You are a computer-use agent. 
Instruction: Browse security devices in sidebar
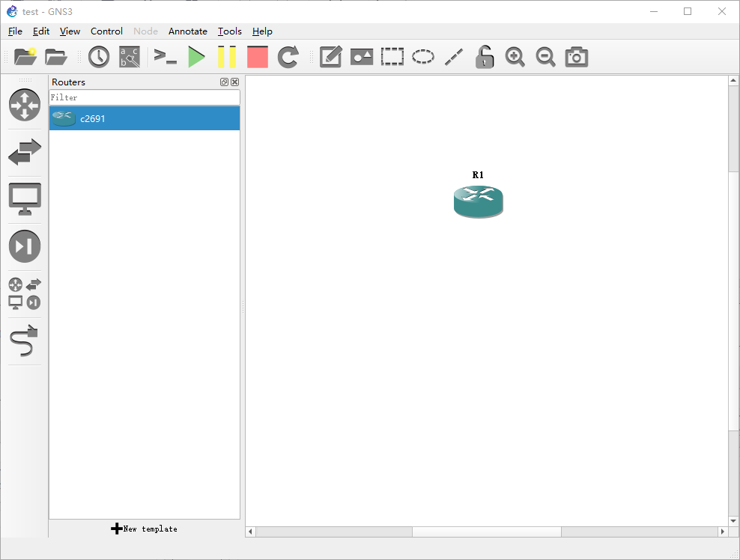tap(25, 246)
